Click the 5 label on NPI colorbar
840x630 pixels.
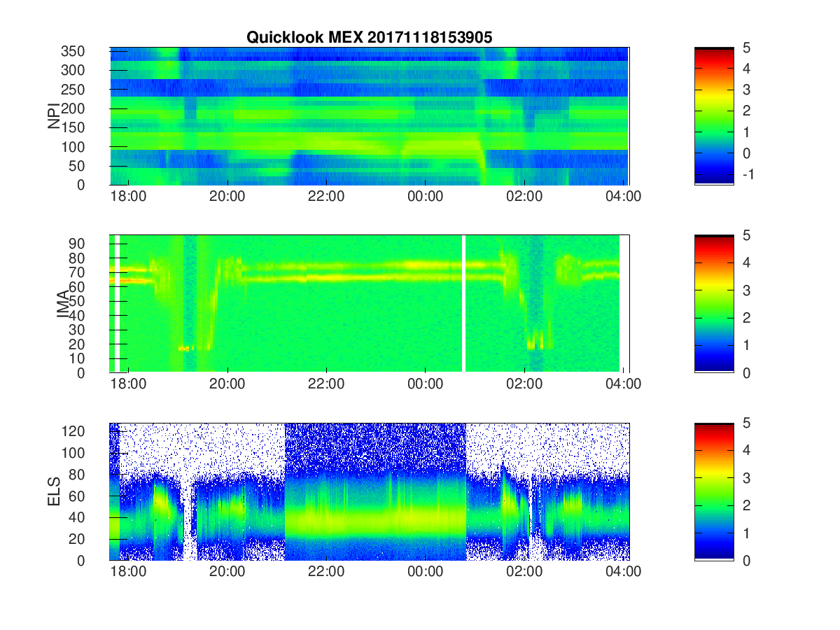747,48
